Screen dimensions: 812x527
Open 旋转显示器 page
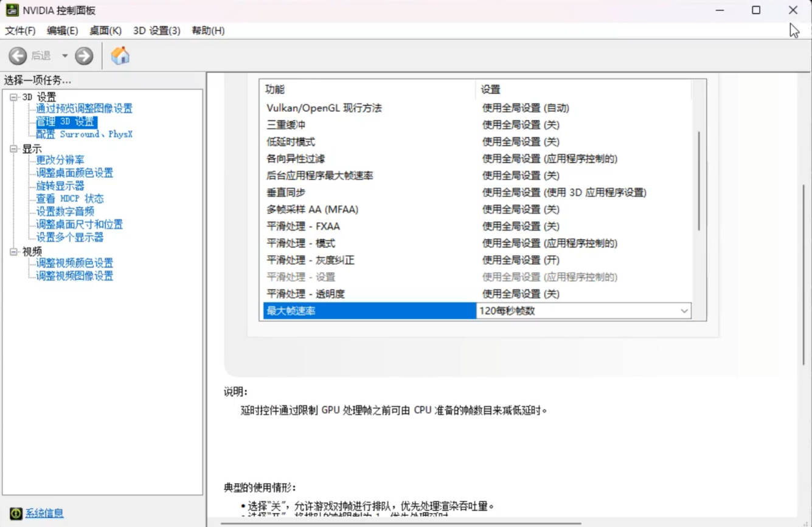pos(60,186)
